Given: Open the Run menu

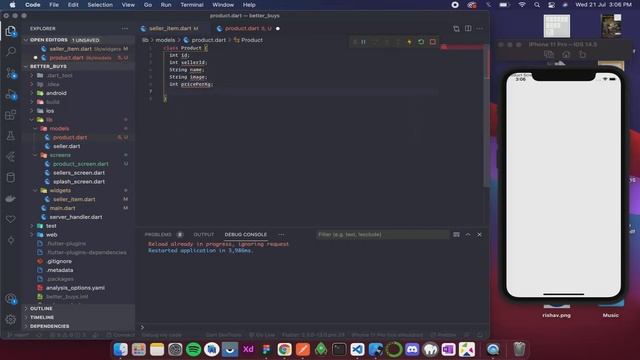Looking at the screenshot, I should coord(166,5).
